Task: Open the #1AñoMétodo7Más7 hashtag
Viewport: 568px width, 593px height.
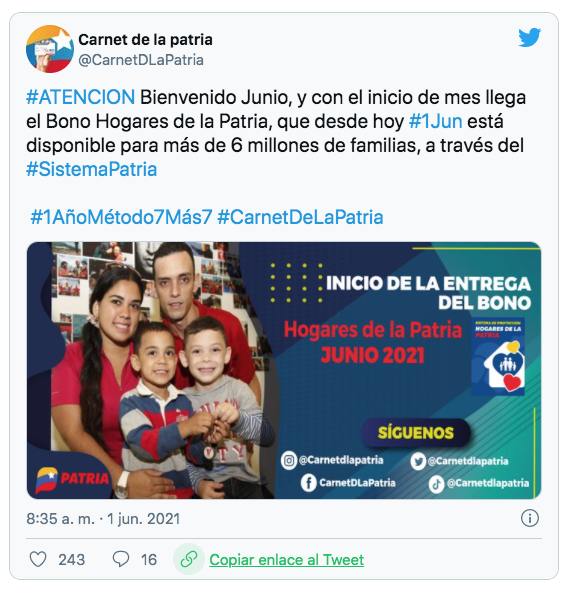Action: (x=121, y=217)
